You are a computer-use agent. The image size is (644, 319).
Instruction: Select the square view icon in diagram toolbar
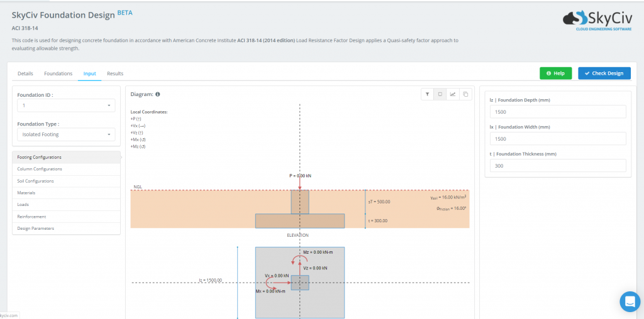[440, 94]
